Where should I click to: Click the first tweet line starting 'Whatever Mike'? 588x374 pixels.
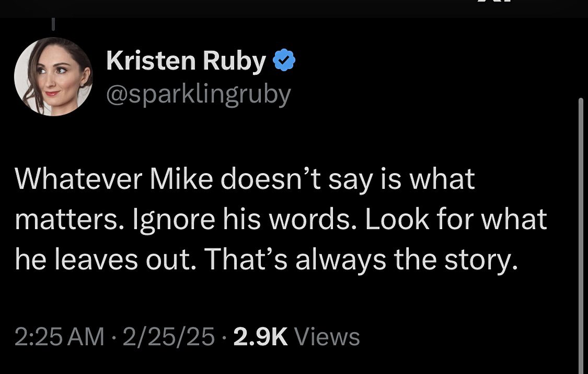click(245, 179)
